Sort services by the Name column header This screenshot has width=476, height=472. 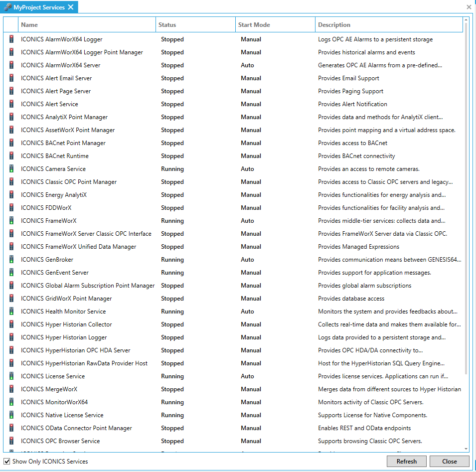(87, 25)
